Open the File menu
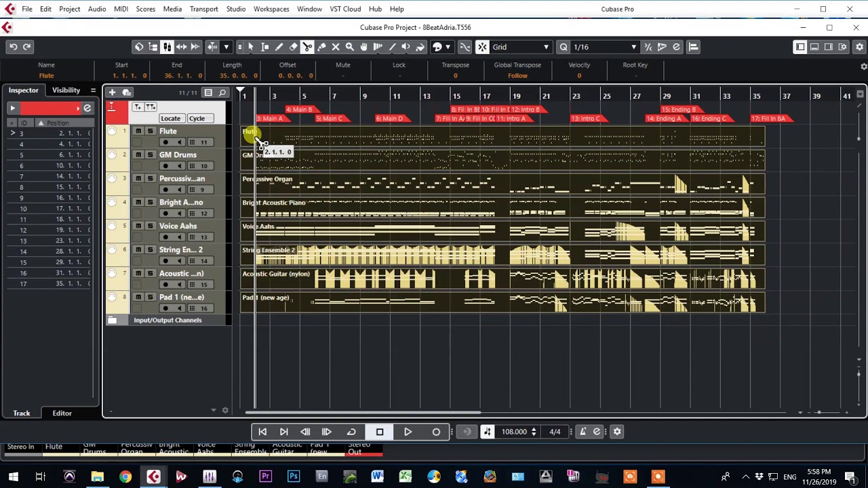Image resolution: width=868 pixels, height=488 pixels. [x=27, y=9]
